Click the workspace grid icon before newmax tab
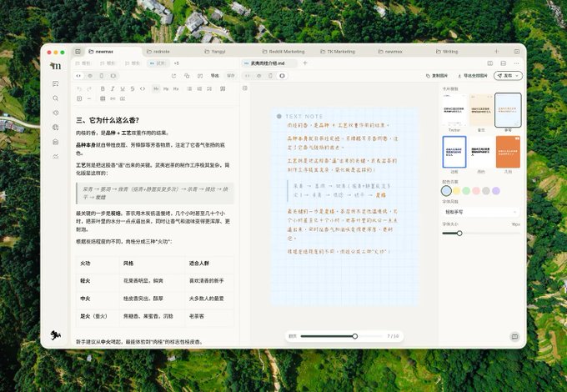 [x=78, y=52]
